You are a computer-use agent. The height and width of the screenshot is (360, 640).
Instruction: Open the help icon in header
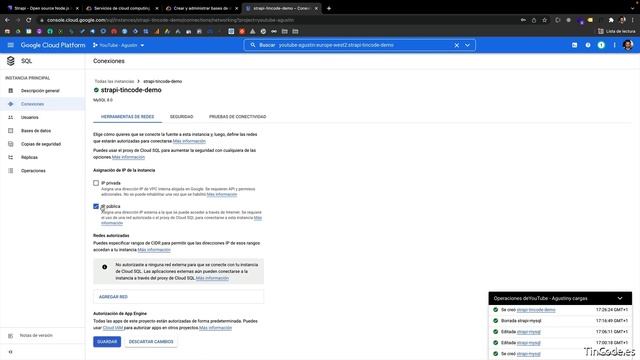point(588,45)
